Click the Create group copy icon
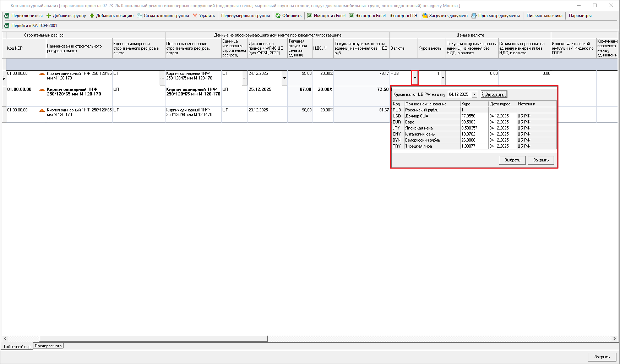This screenshot has height=364, width=620. 140,16
